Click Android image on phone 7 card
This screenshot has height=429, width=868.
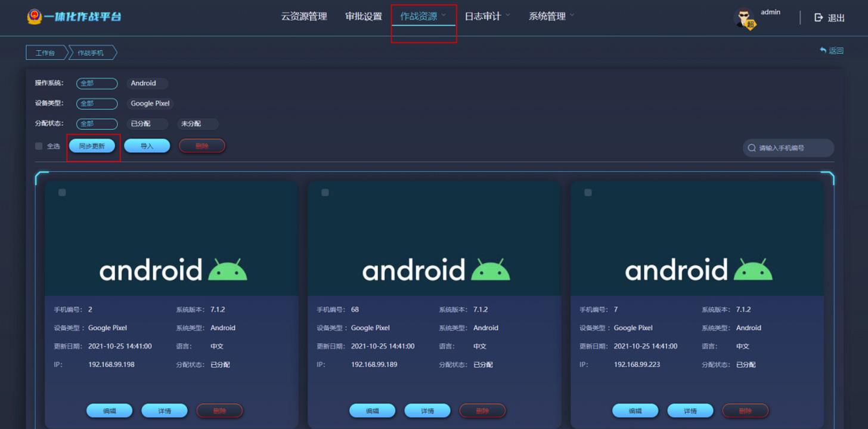click(x=697, y=239)
